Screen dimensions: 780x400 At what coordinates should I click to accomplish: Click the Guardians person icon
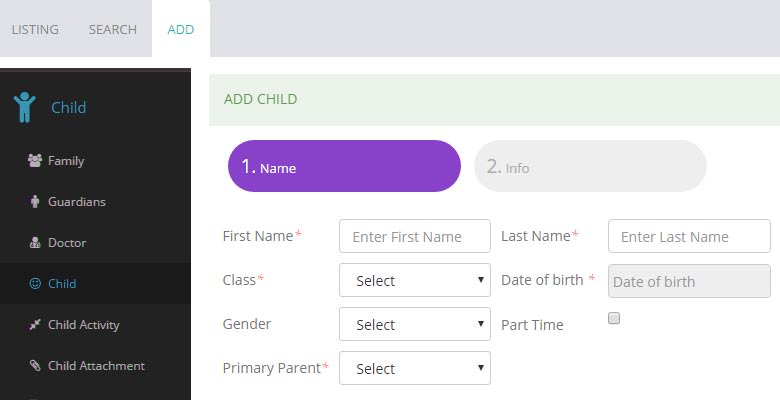coord(35,201)
